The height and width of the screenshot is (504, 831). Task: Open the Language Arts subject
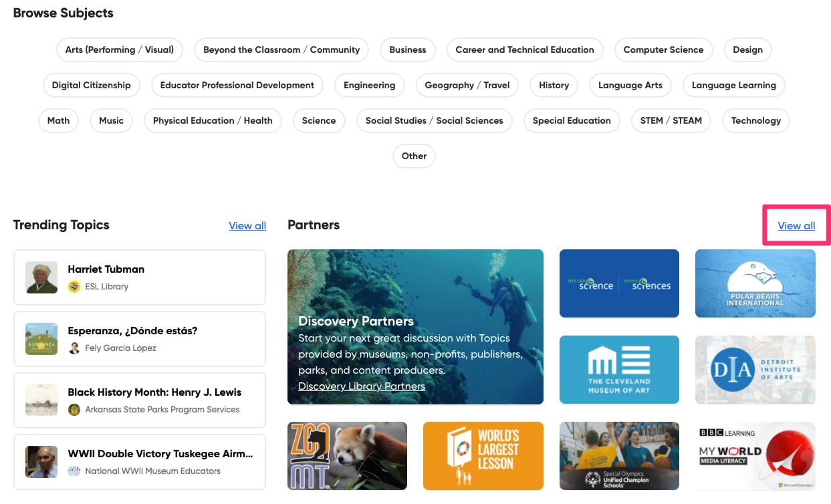pyautogui.click(x=630, y=85)
